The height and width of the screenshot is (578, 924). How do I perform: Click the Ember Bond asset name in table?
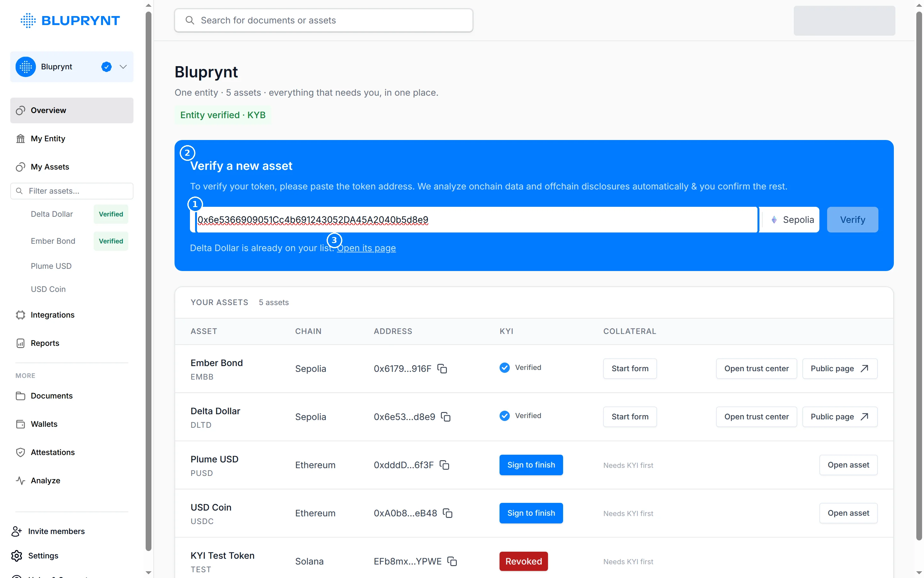pos(217,363)
